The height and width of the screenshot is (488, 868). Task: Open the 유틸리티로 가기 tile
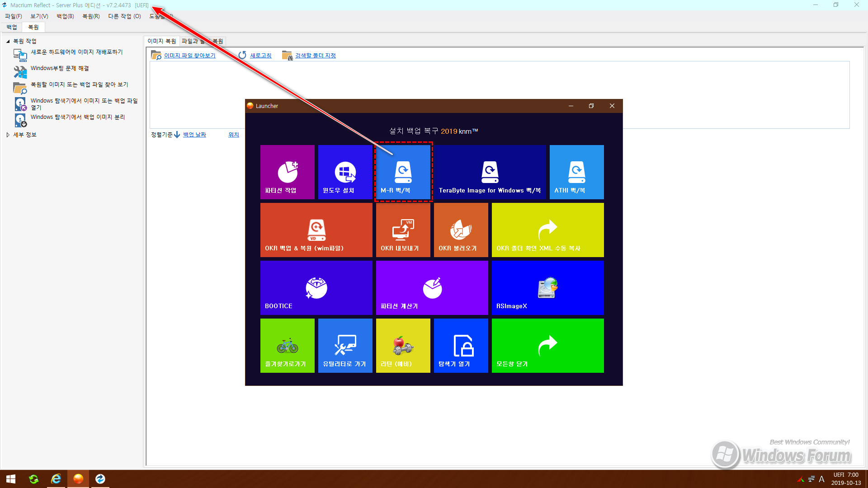345,346
